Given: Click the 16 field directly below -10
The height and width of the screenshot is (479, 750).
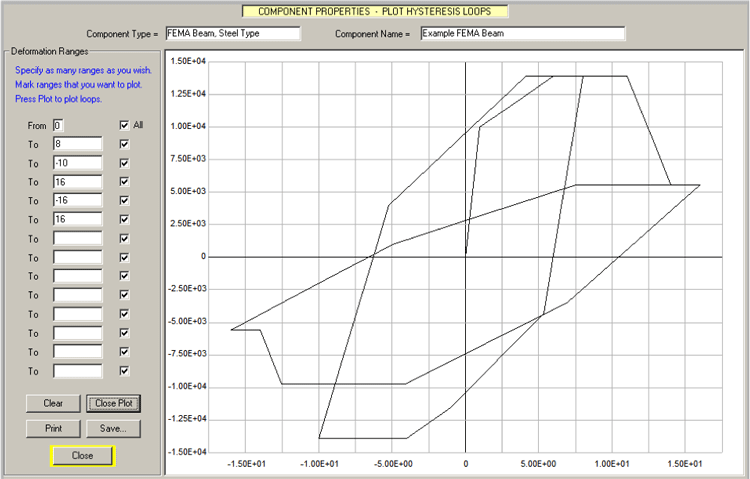Looking at the screenshot, I should (77, 182).
